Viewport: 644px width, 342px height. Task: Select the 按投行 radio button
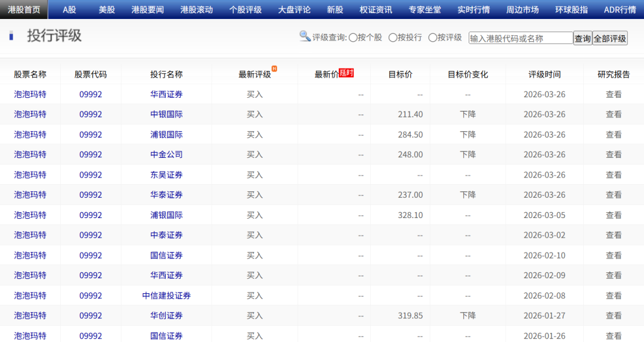(x=393, y=38)
